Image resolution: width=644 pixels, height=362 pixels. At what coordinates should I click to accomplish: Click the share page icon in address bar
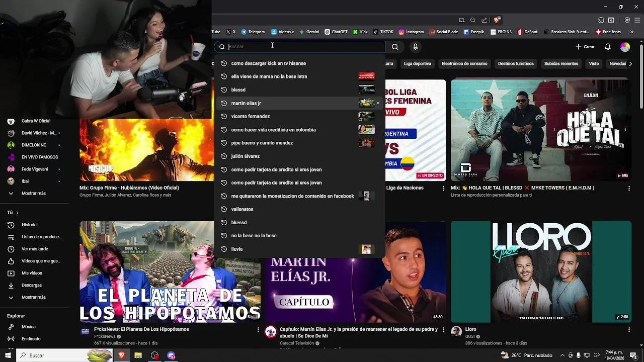(x=485, y=20)
